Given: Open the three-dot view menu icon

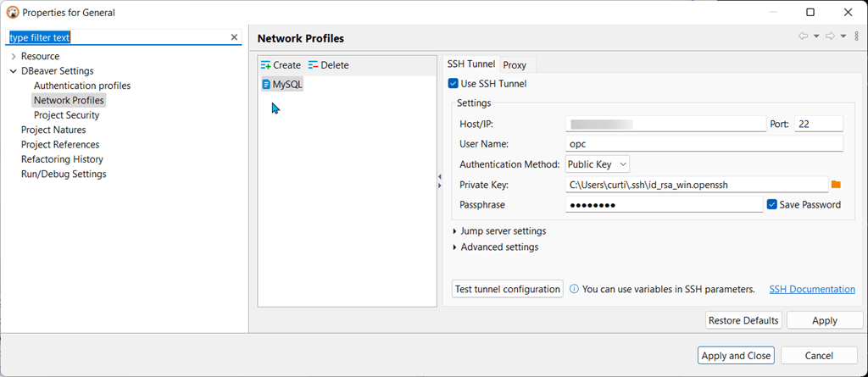Looking at the screenshot, I should tap(855, 36).
